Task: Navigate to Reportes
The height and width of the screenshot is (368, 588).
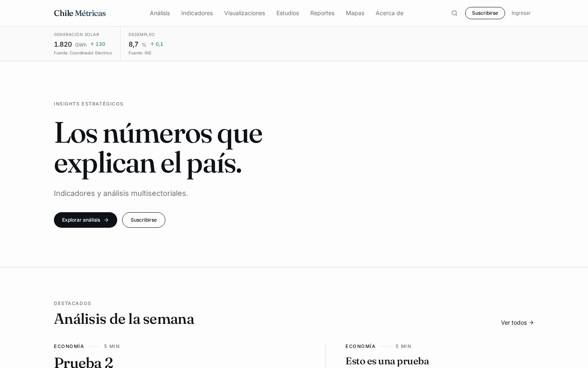Action: pos(322,13)
